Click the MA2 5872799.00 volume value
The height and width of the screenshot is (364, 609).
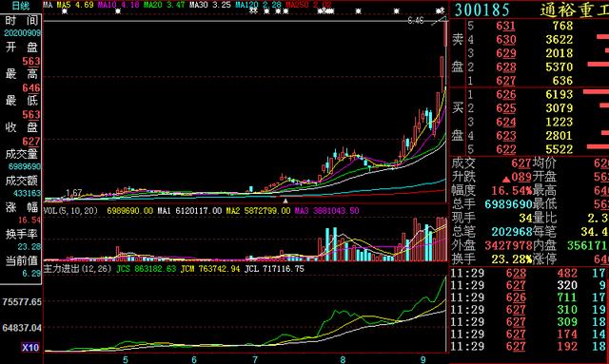tap(258, 211)
